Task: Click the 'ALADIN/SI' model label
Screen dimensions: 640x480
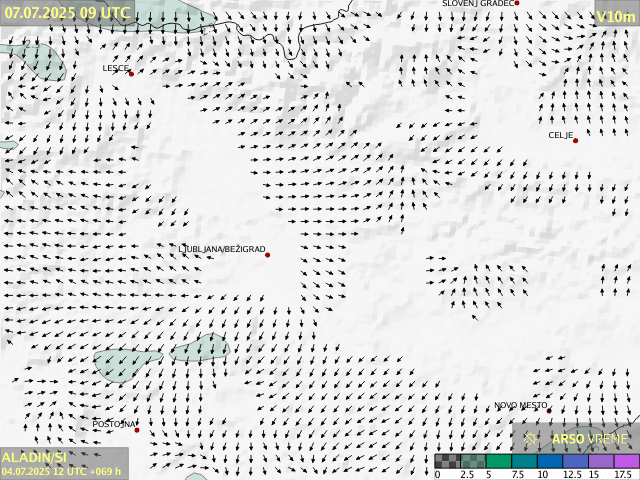Action: 33,457
